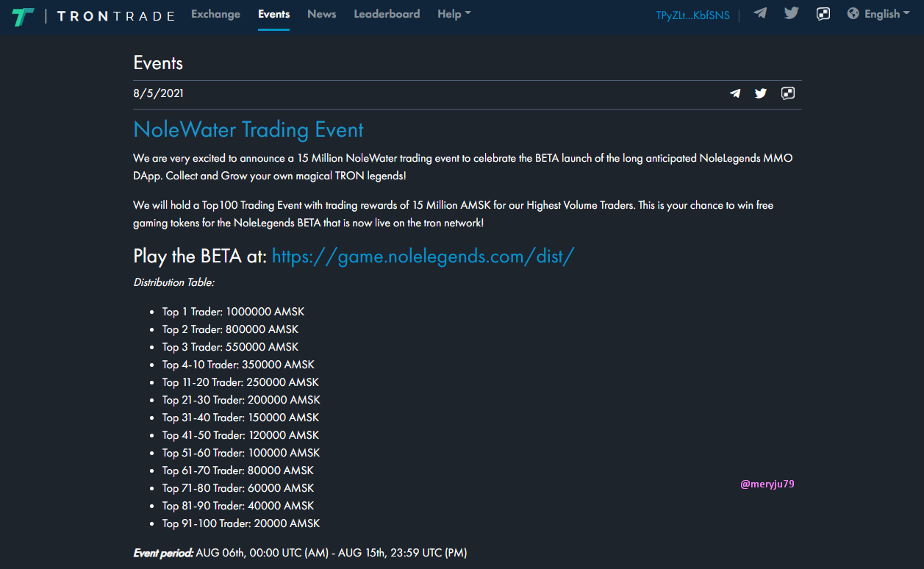
Task: Click the Top 2 Trader: 800000 AMSK row
Action: (230, 329)
